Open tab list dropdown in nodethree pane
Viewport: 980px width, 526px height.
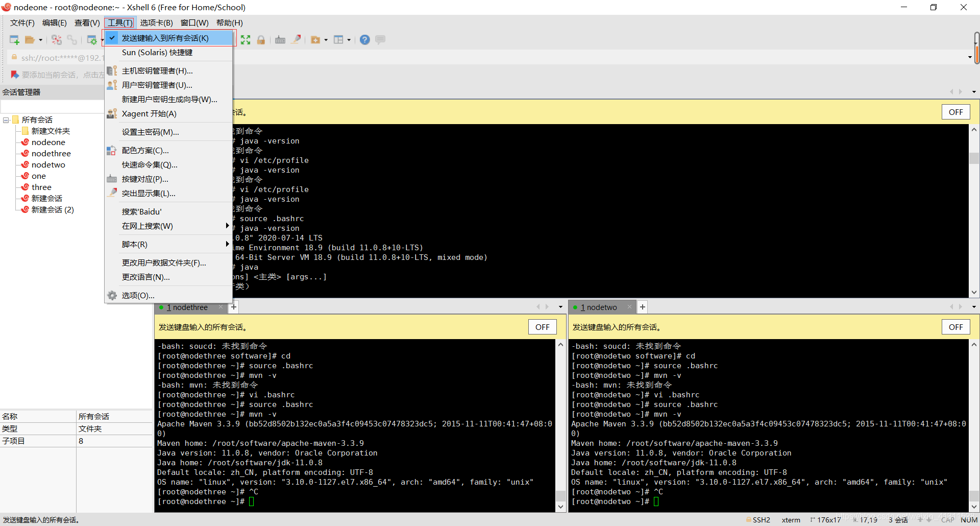(x=560, y=307)
